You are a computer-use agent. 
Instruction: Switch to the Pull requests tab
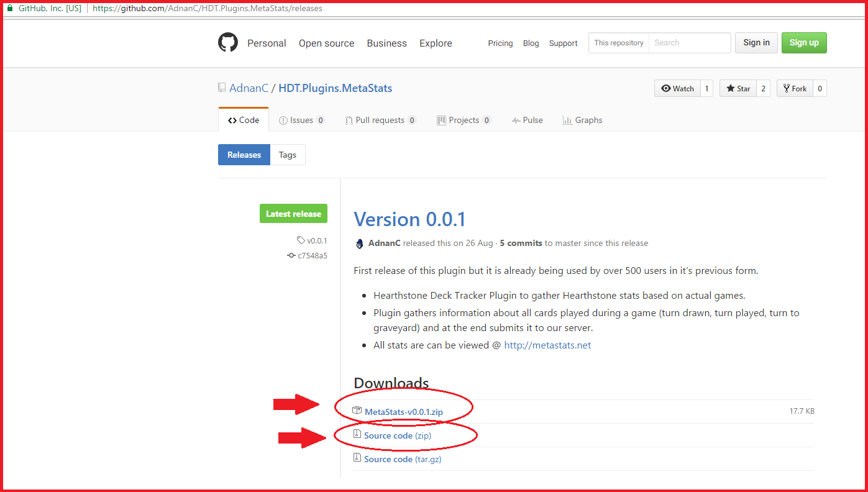(x=381, y=120)
